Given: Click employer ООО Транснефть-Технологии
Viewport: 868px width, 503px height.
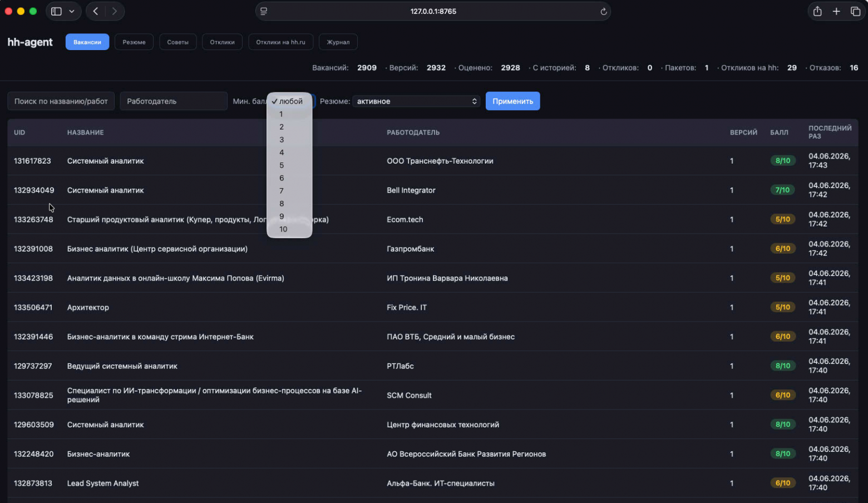Looking at the screenshot, I should point(440,161).
